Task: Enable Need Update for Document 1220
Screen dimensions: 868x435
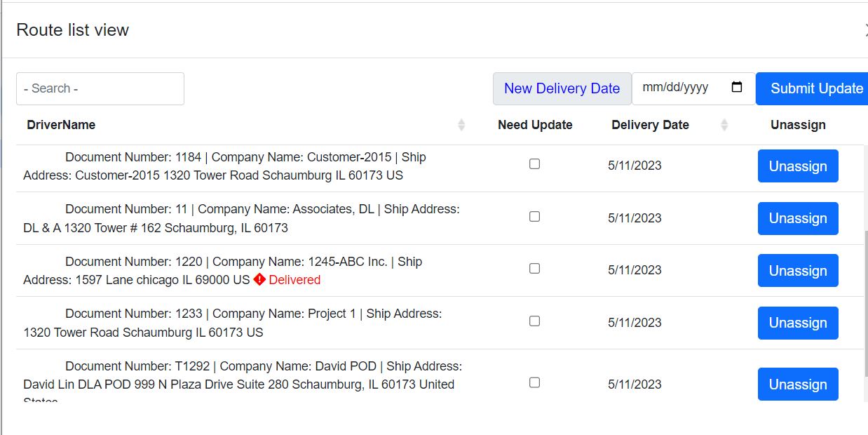Action: tap(534, 269)
